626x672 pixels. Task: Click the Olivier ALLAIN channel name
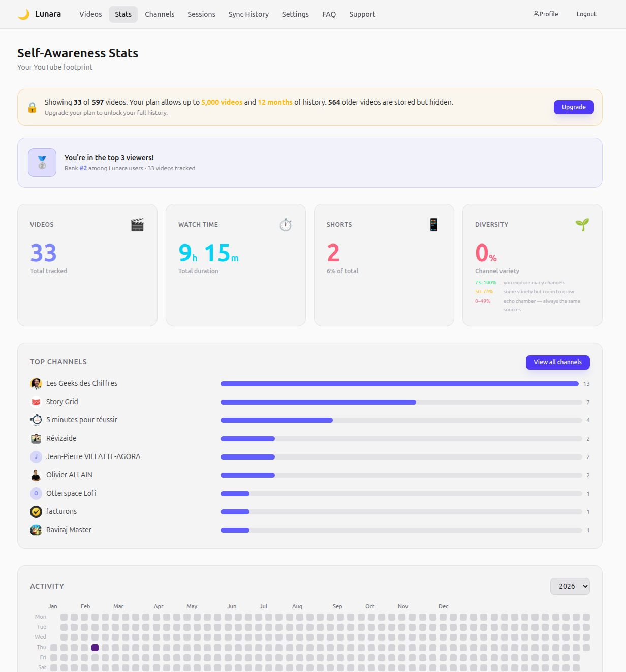pos(69,475)
